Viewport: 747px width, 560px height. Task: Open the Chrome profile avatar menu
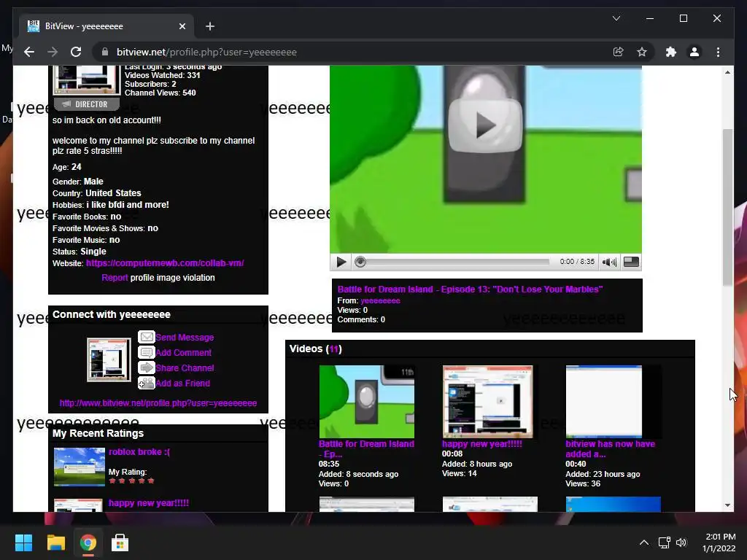coord(694,52)
